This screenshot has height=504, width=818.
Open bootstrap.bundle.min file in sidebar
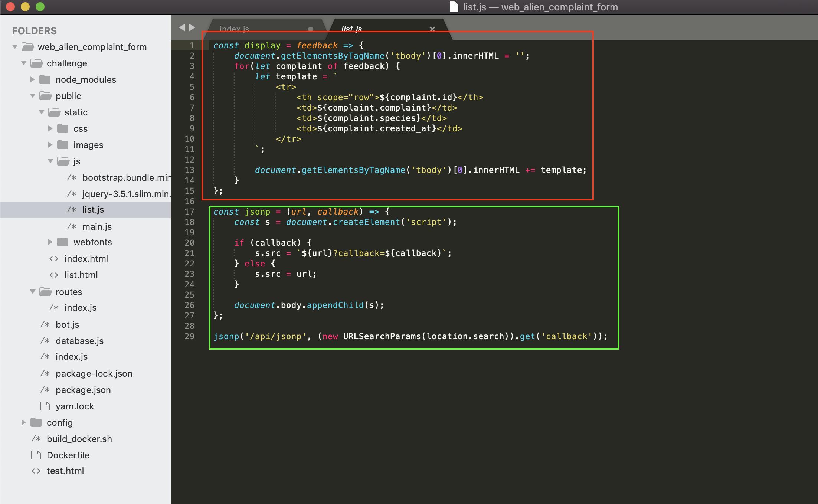pyautogui.click(x=127, y=177)
